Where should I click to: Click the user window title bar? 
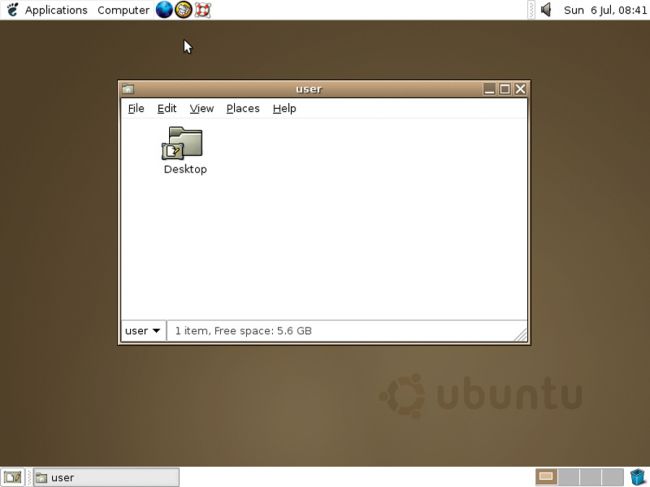click(x=309, y=89)
